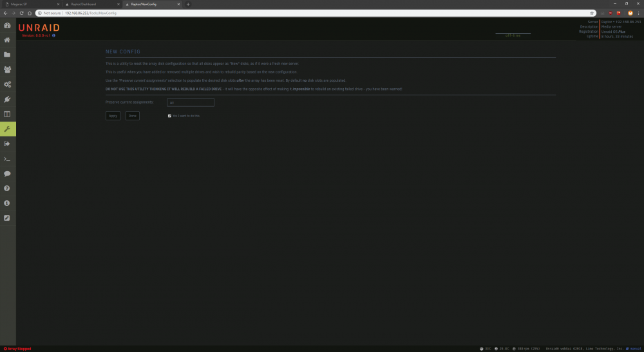Bookmark this page with the star icon
644x352 pixels.
(592, 13)
